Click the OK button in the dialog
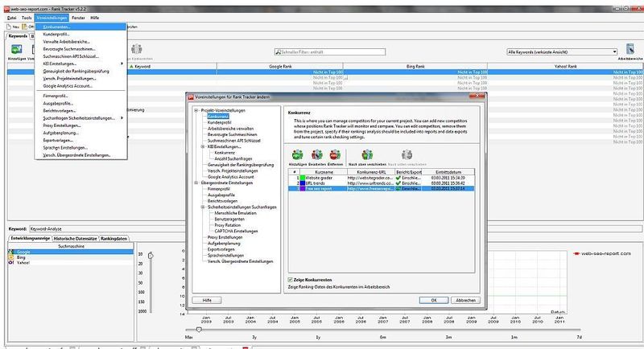The image size is (644, 349). coord(434,300)
